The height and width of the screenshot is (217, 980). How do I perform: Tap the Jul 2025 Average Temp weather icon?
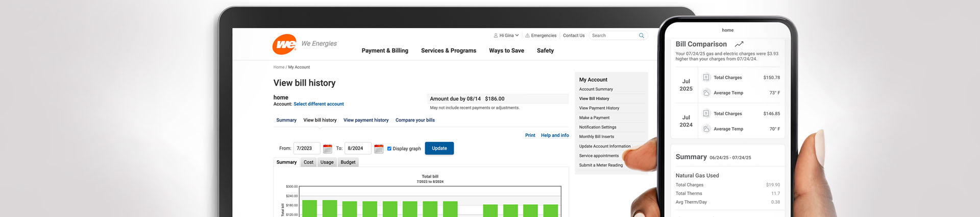706,92
